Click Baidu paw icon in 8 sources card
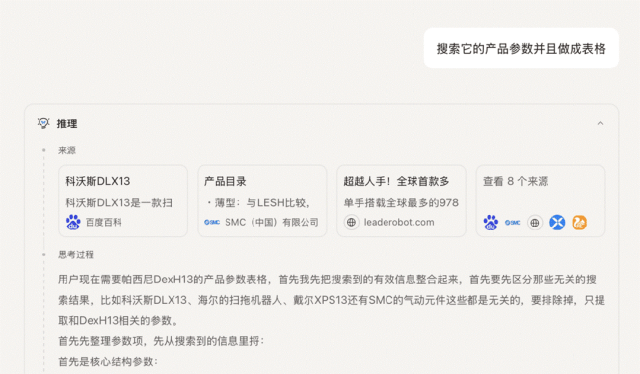Image resolution: width=640 pixels, height=374 pixels. point(491,223)
